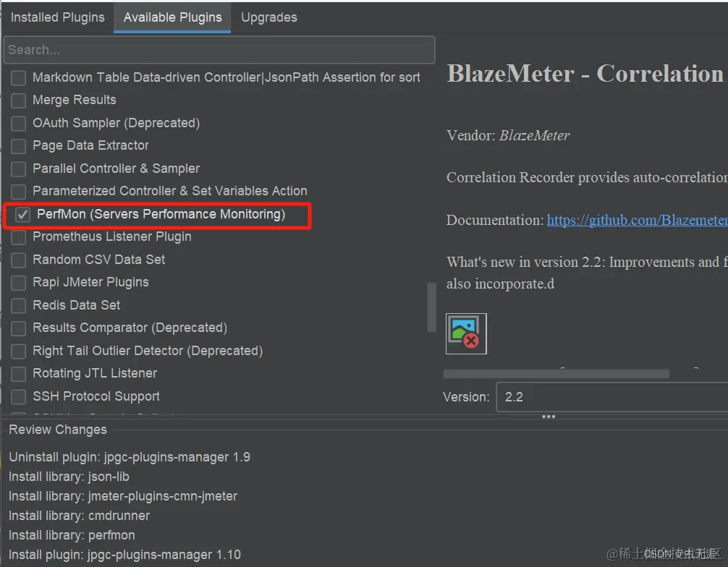This screenshot has height=567, width=728.
Task: Open the Upgrades tab
Action: point(268,17)
